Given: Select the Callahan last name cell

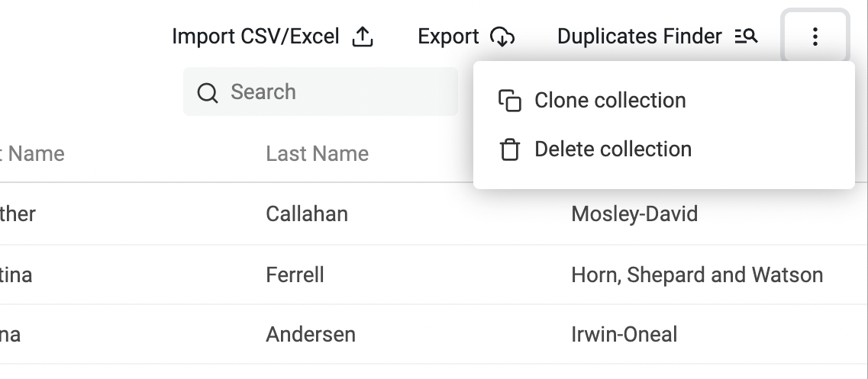Looking at the screenshot, I should click(307, 214).
